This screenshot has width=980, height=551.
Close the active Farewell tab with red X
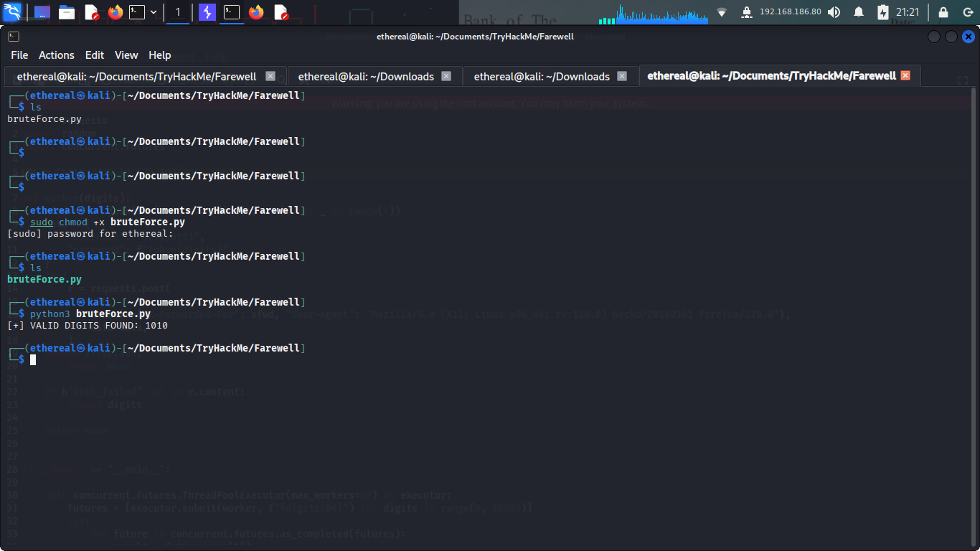[x=905, y=75]
